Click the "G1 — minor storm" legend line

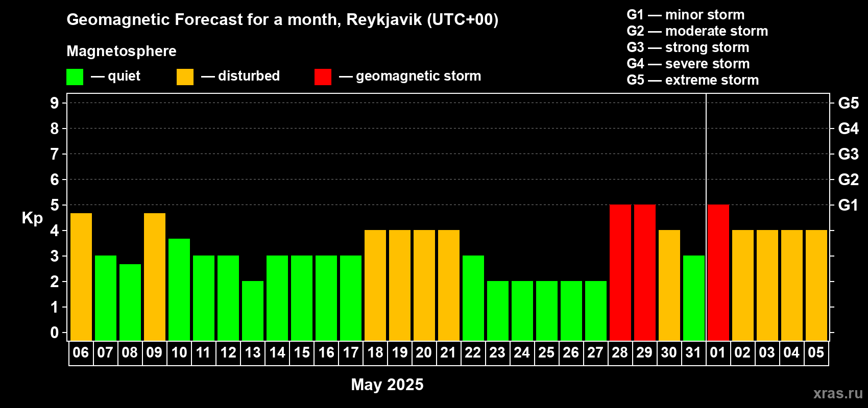point(686,15)
